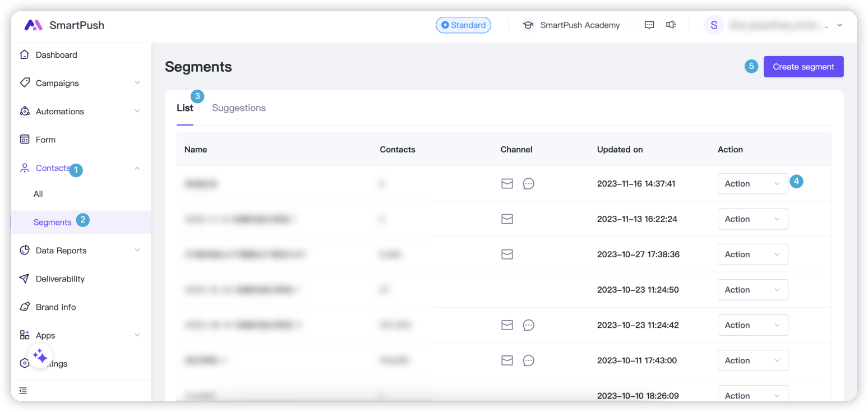Click the Form icon in sidebar
This screenshot has height=412, width=868.
25,140
